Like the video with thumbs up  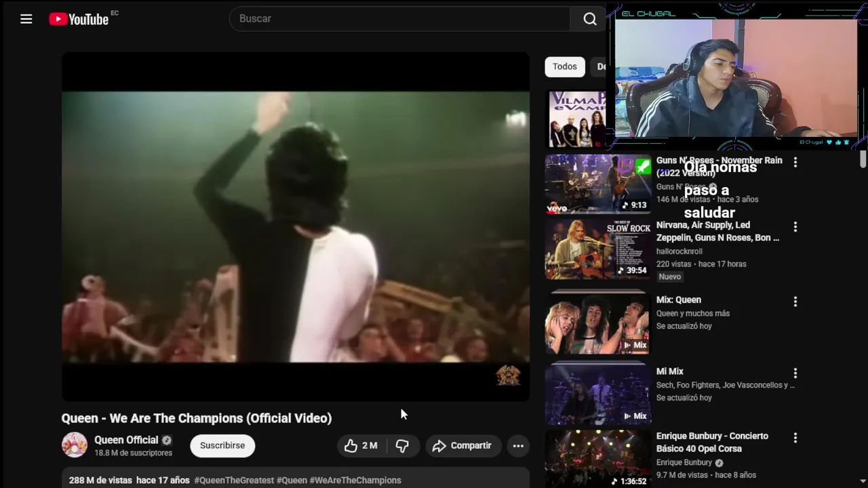(x=361, y=445)
